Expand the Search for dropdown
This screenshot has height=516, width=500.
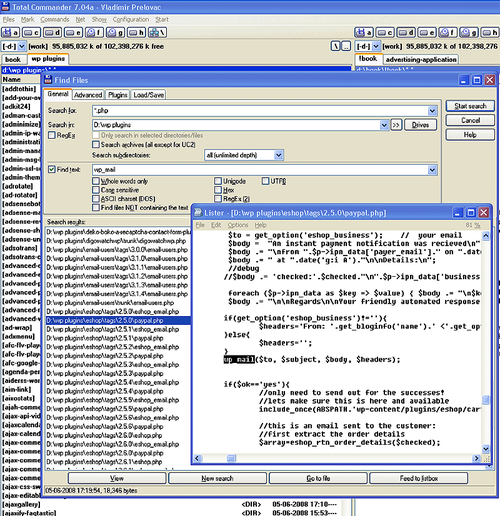(x=432, y=111)
